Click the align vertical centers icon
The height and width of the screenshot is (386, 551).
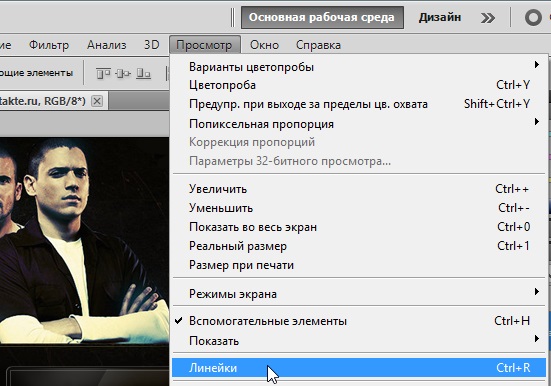pyautogui.click(x=123, y=73)
